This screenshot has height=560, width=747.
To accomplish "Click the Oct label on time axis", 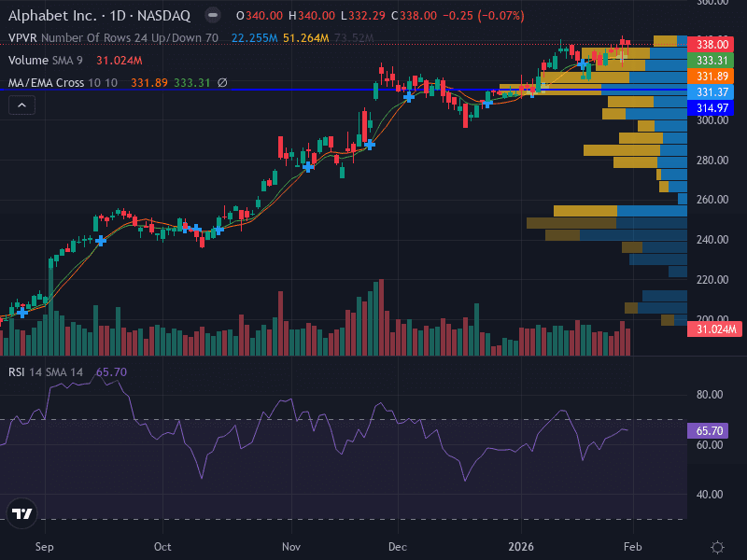I will tap(162, 547).
